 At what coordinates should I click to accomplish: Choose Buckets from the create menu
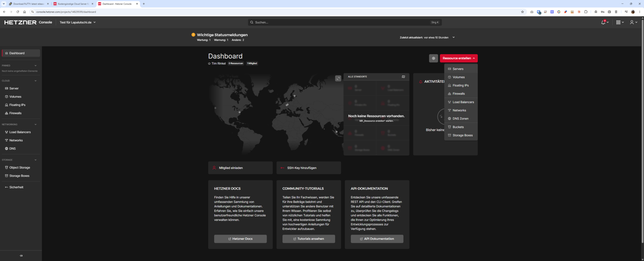tap(461, 127)
